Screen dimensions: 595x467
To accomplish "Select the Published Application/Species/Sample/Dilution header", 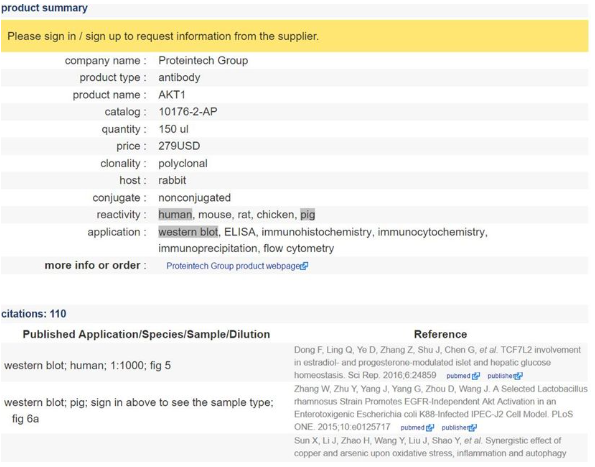I will [146, 334].
